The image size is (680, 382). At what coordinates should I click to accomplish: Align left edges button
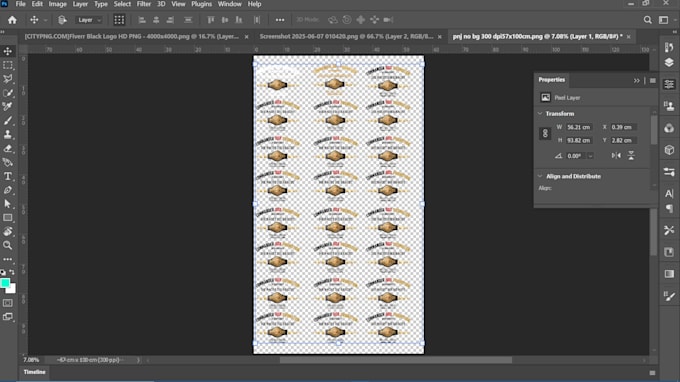pyautogui.click(x=142, y=20)
